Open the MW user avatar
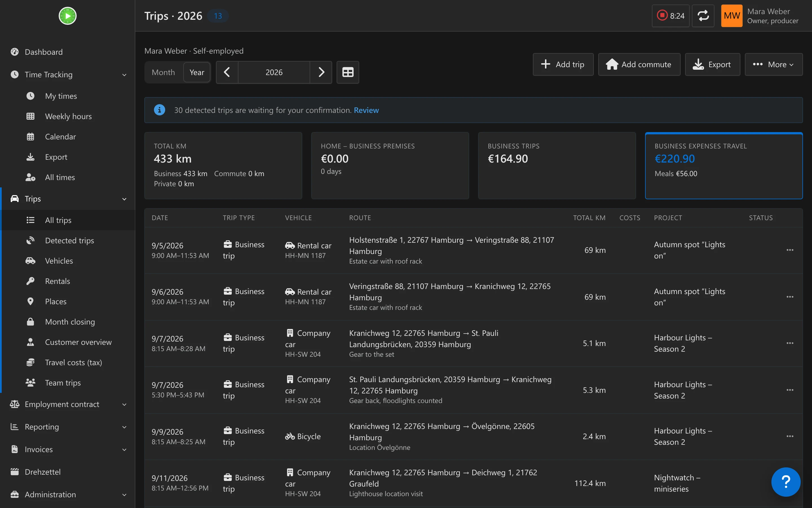Viewport: 812px width, 508px height. pos(732,16)
